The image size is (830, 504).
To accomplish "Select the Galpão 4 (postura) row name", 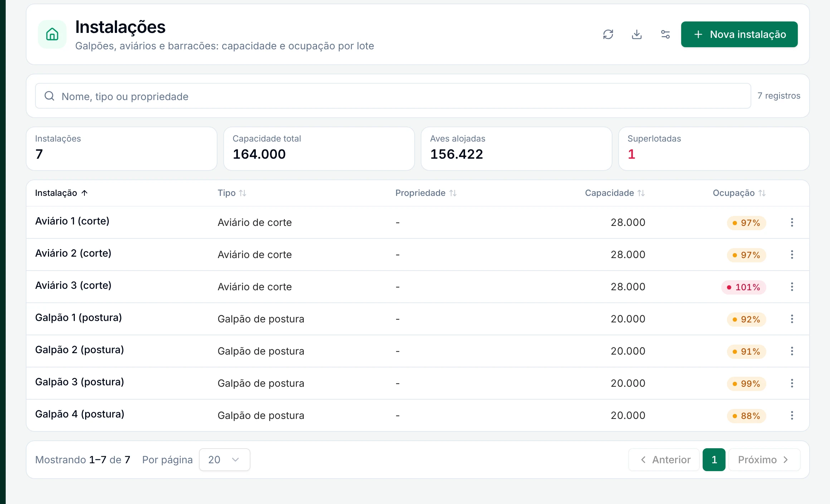I will pyautogui.click(x=80, y=414).
